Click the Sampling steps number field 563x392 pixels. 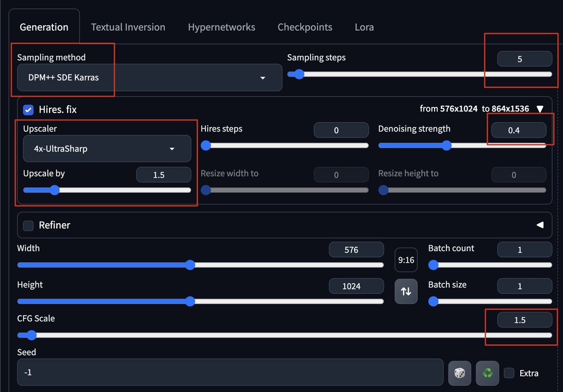524,59
